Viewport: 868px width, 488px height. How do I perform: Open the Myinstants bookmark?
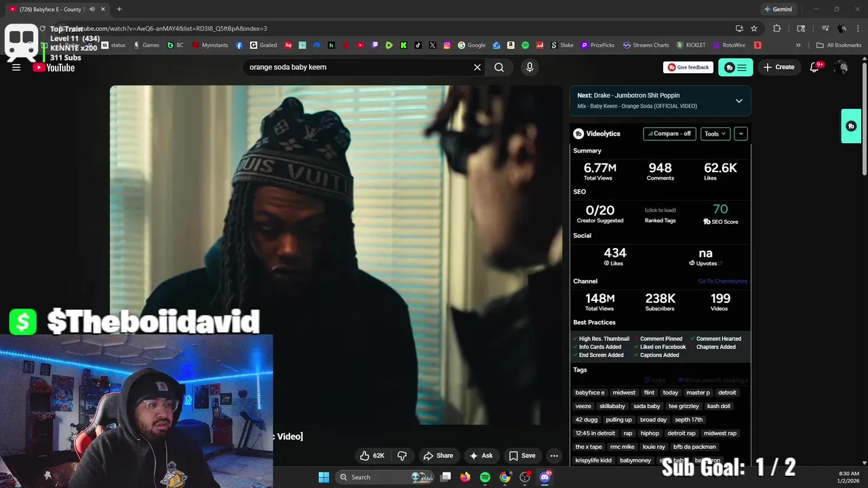(210, 45)
